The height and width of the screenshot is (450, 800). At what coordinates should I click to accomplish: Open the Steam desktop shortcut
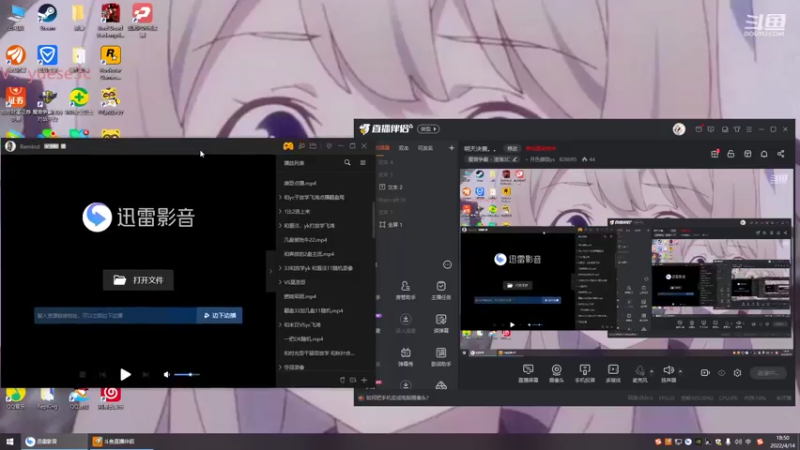(47, 17)
